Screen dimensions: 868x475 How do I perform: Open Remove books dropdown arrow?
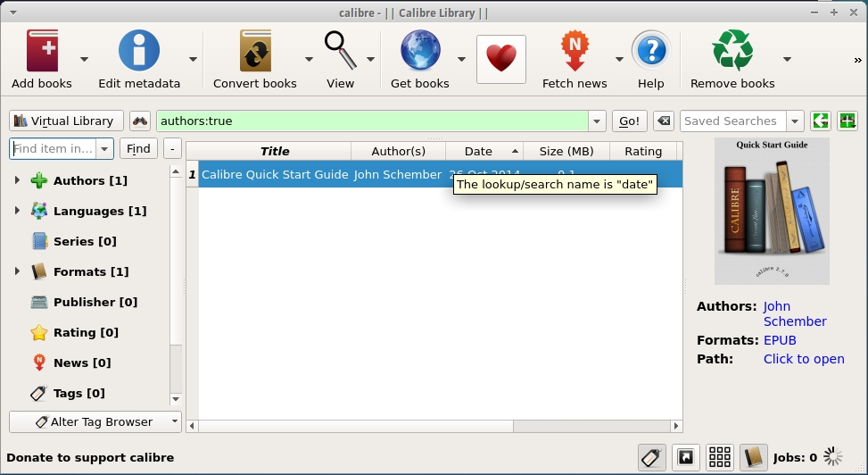coord(787,59)
